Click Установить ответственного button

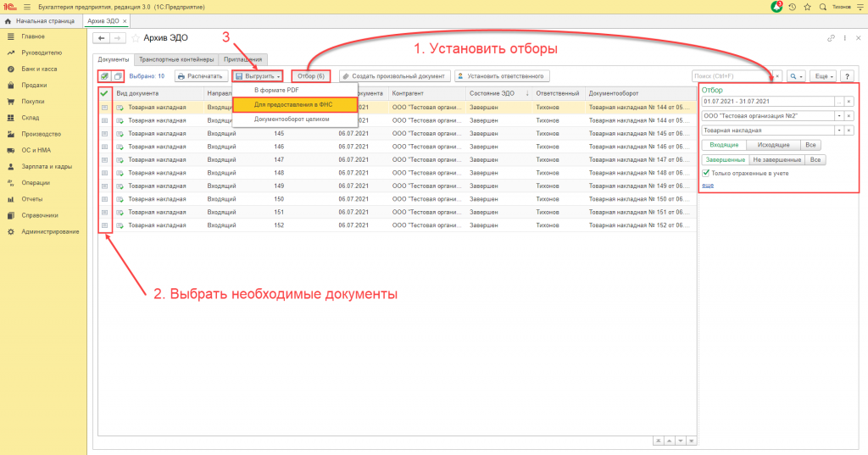(x=502, y=76)
